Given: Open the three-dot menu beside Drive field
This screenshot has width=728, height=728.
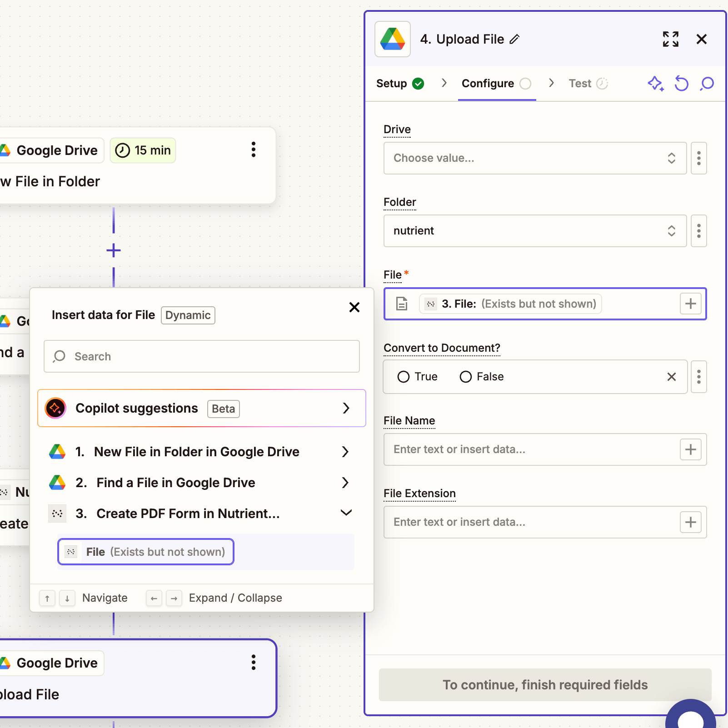Looking at the screenshot, I should tap(698, 158).
